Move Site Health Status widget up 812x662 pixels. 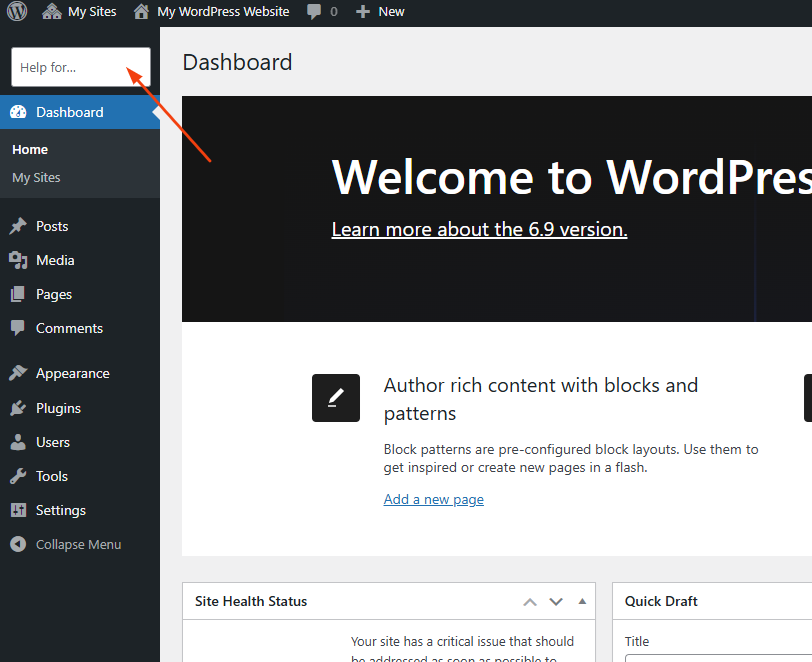[x=530, y=601]
